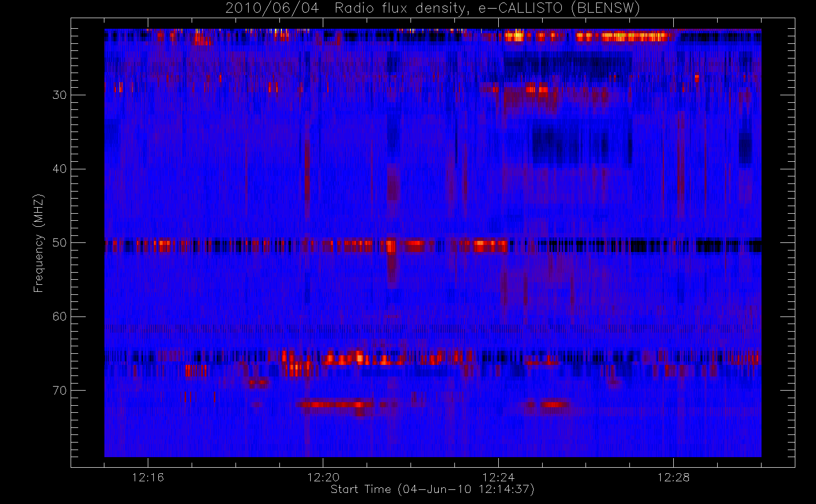Select the 60 frequency tick label
This screenshot has width=816, height=504.
pos(60,317)
